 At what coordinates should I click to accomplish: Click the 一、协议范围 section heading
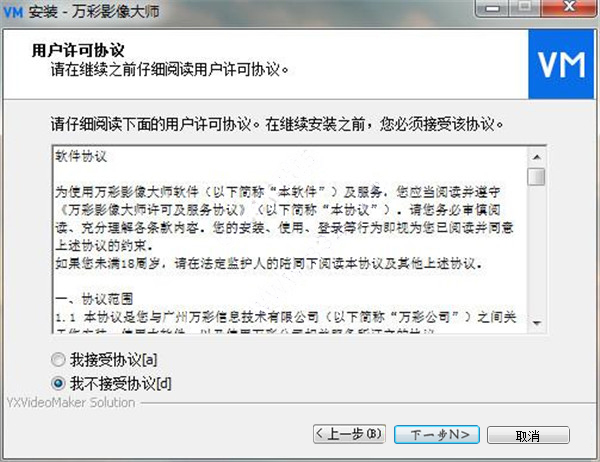94,299
